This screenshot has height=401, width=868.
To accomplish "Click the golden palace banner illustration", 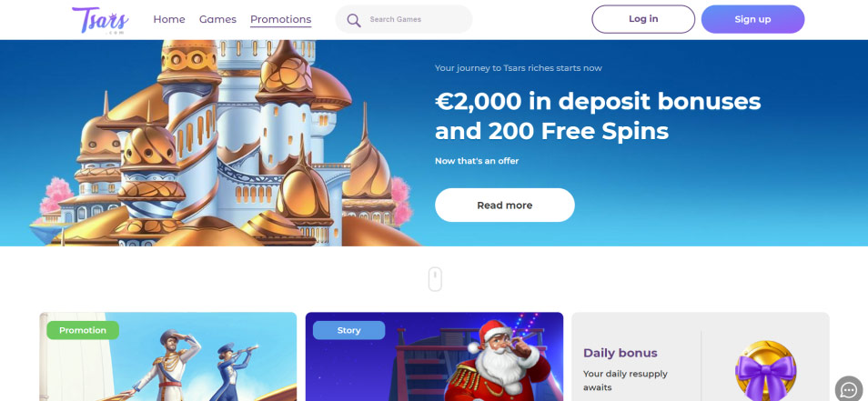I will coord(221,143).
